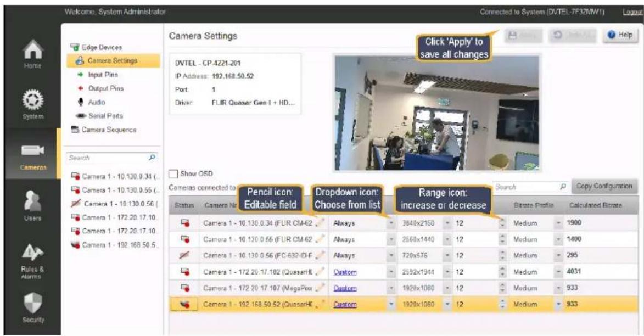644x336 pixels.
Task: Click the live camera preview image
Action: coord(436,113)
